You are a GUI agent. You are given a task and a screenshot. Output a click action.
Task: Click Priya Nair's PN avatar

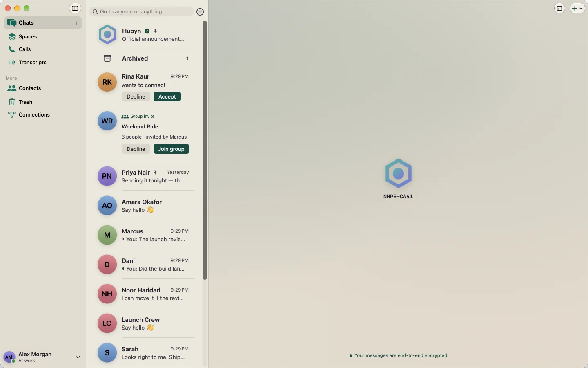pyautogui.click(x=107, y=176)
